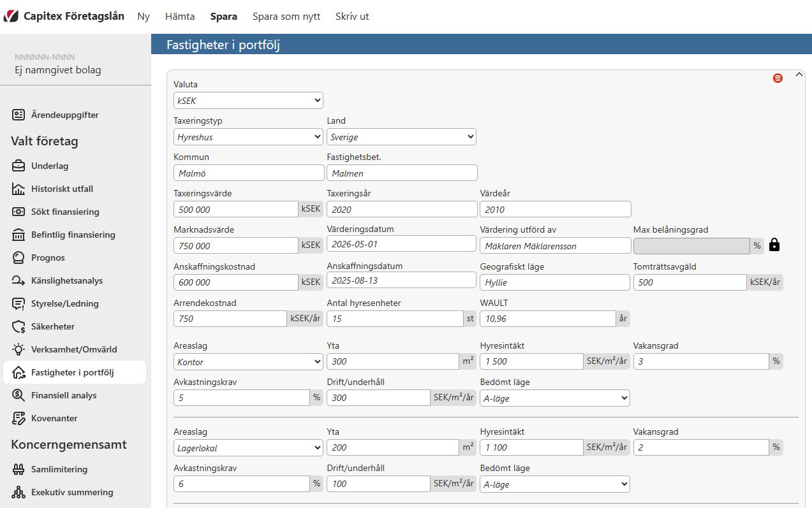Open the Exekutiv summering page
This screenshot has height=508, width=812.
[75, 492]
